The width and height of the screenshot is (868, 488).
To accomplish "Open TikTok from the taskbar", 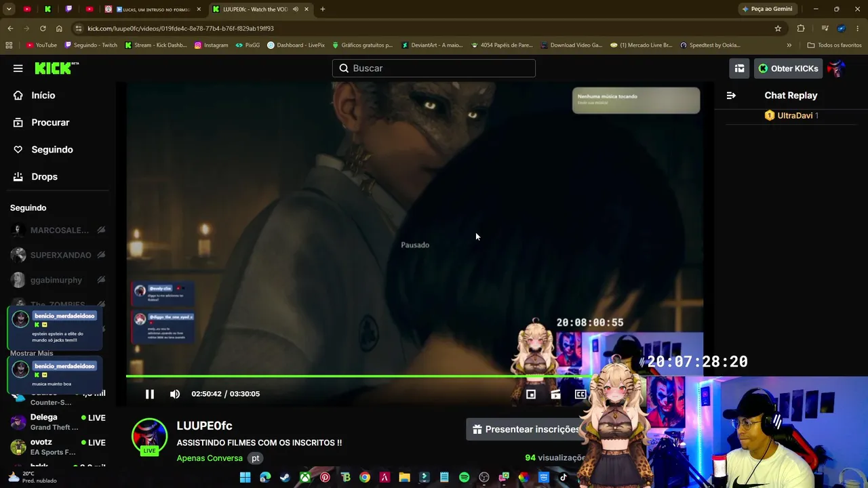I will pos(563,477).
